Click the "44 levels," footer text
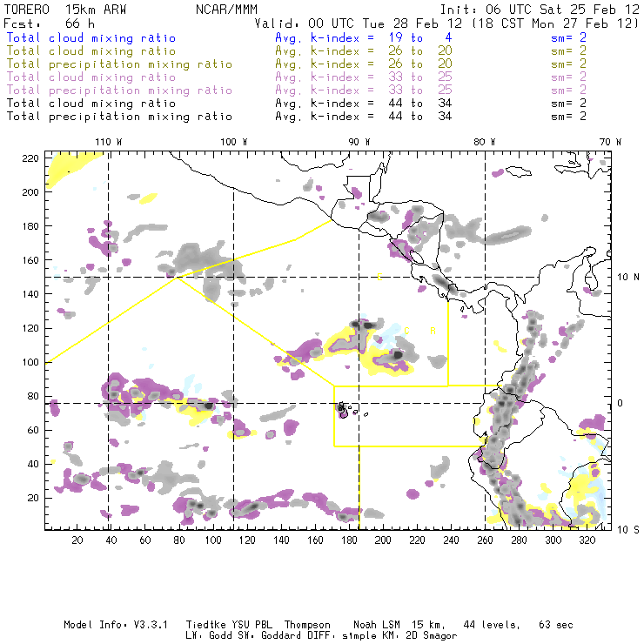 click(492, 625)
